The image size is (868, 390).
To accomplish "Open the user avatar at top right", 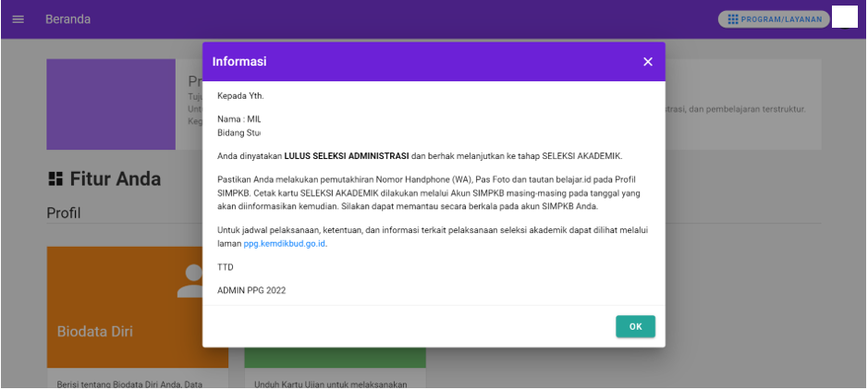I will [x=845, y=18].
